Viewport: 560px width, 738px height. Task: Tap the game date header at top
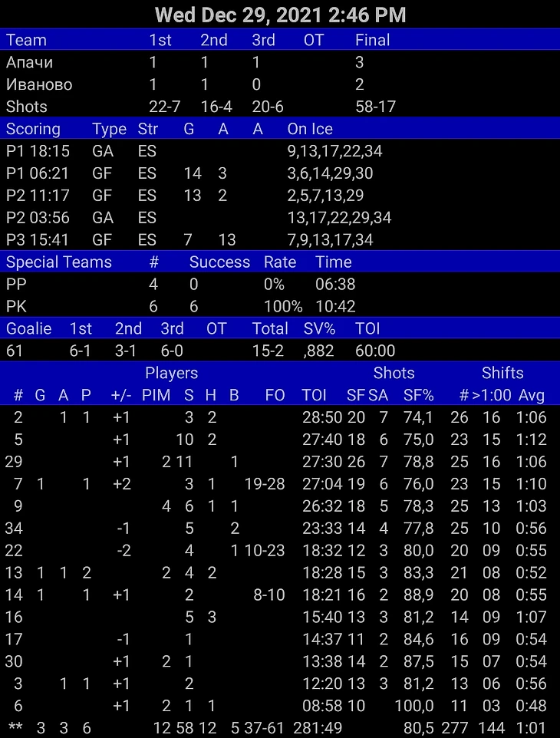280,15
